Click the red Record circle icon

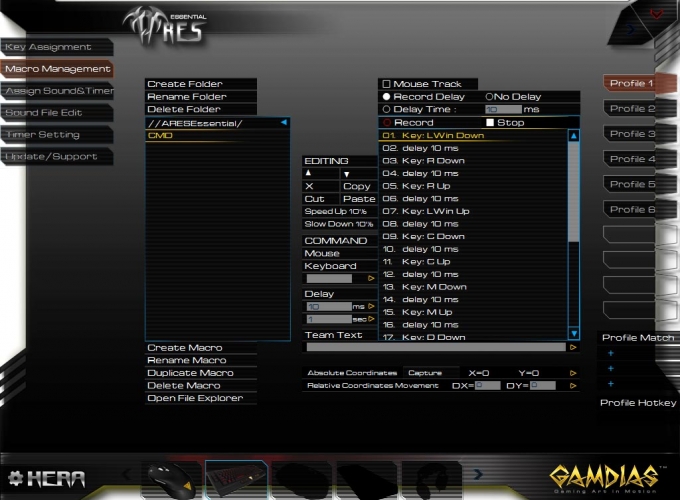387,122
